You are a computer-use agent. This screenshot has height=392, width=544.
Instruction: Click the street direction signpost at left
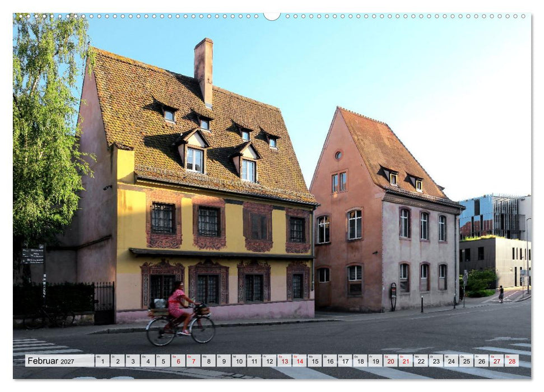coord(33,256)
